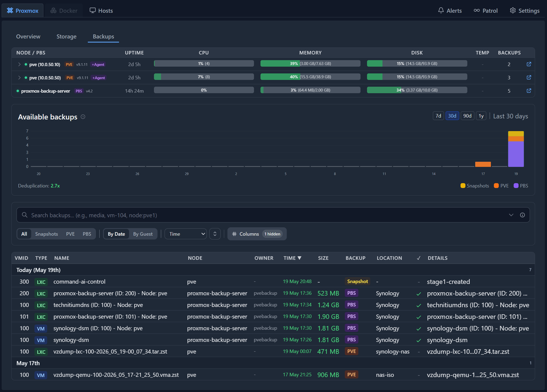The image size is (547, 392).
Task: Filter backups by PVE type
Action: [x=70, y=234]
